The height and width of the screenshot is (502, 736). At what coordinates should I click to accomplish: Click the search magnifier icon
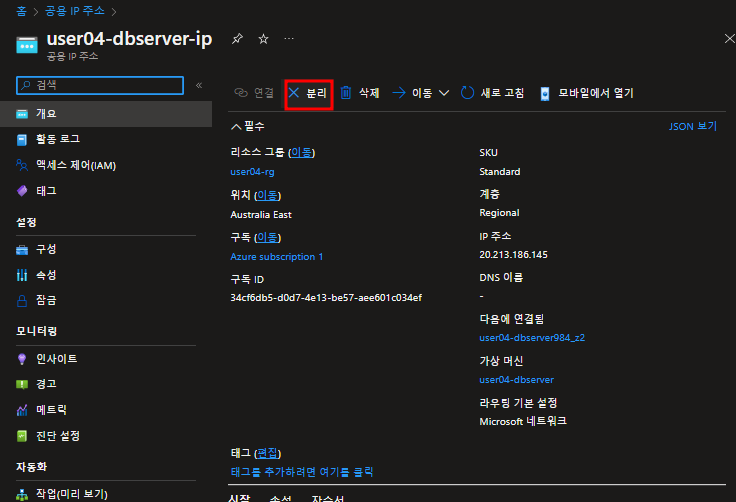coord(26,85)
